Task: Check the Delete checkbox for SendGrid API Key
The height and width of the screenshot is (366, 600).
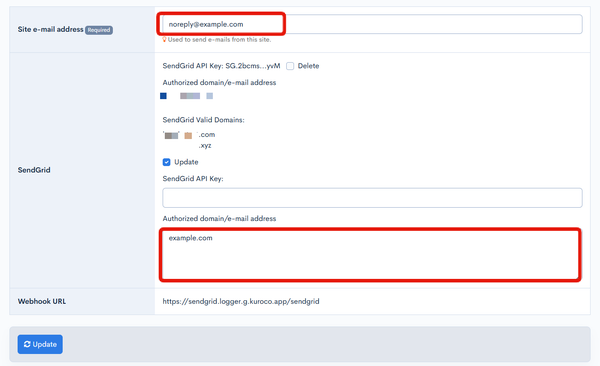Action: tap(290, 66)
